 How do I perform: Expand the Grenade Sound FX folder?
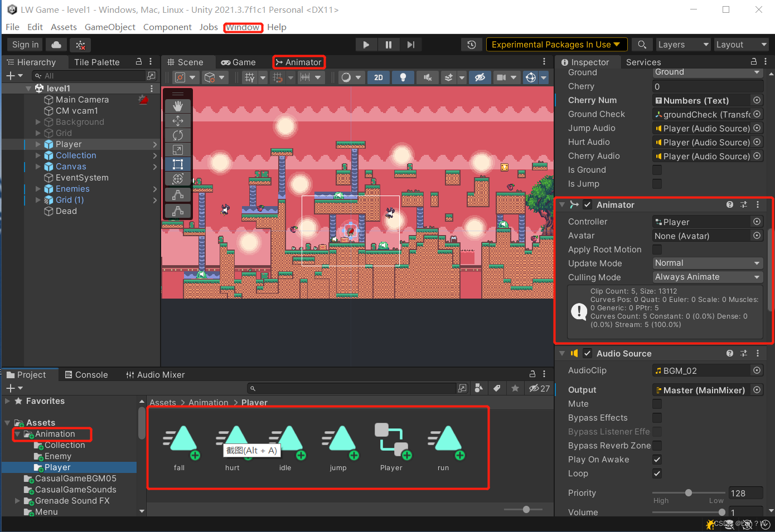tap(18, 501)
